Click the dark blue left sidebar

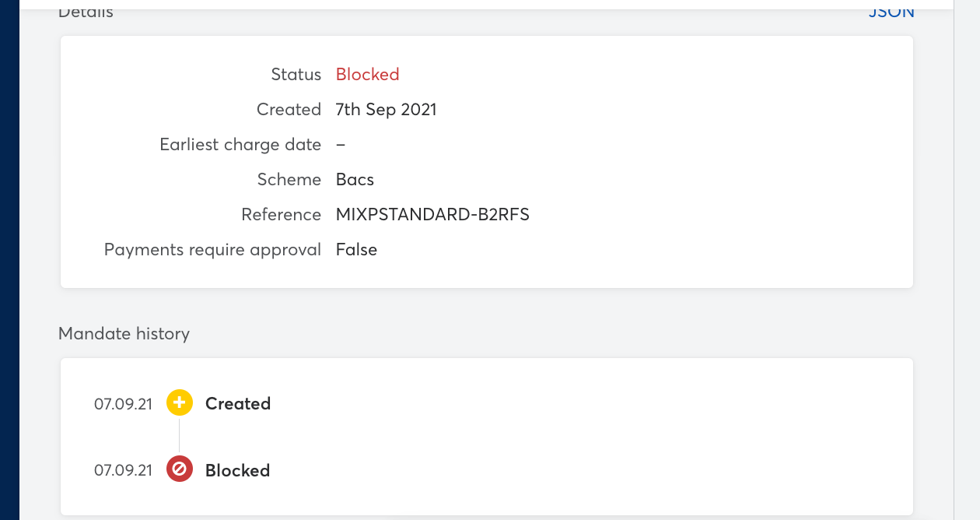(9, 260)
